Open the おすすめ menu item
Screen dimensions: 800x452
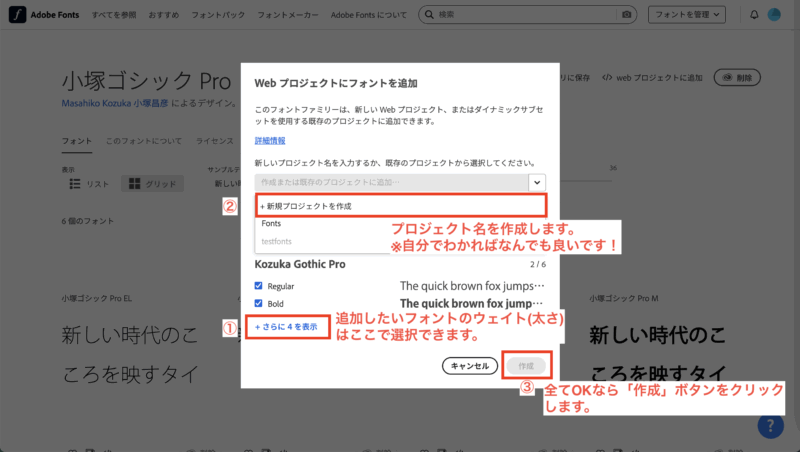[x=164, y=15]
